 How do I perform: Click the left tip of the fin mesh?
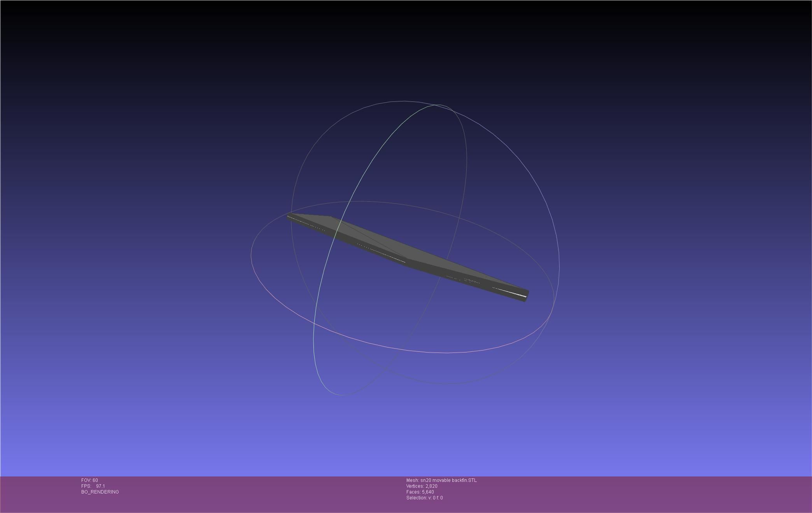[289, 217]
